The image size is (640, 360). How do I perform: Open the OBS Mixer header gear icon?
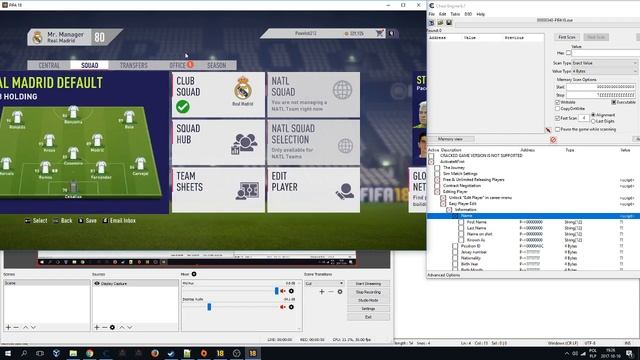pos(194,274)
